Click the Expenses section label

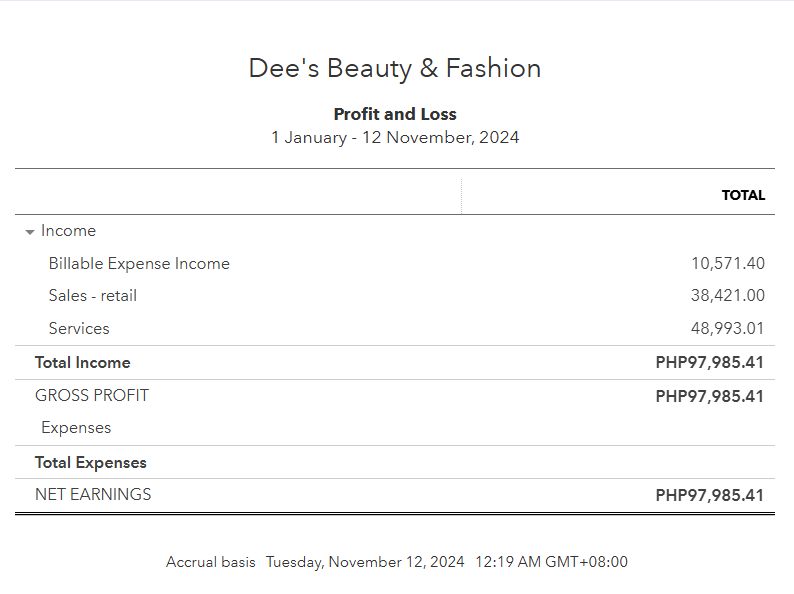click(x=76, y=428)
